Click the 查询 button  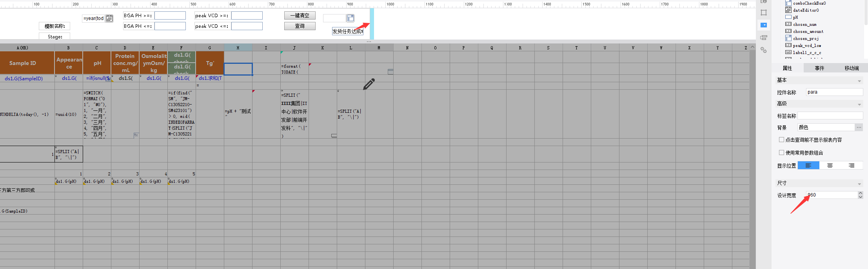pos(300,26)
